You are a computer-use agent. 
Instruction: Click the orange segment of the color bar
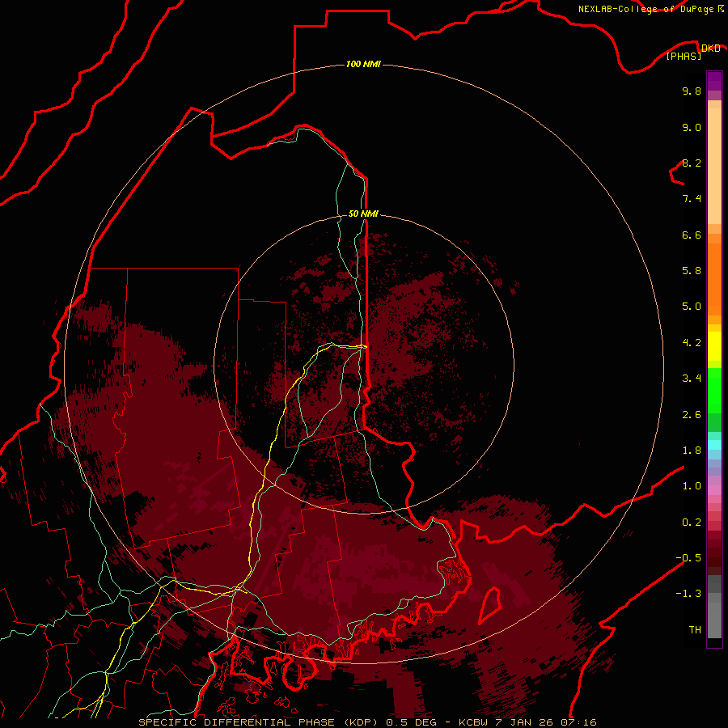[x=714, y=278]
